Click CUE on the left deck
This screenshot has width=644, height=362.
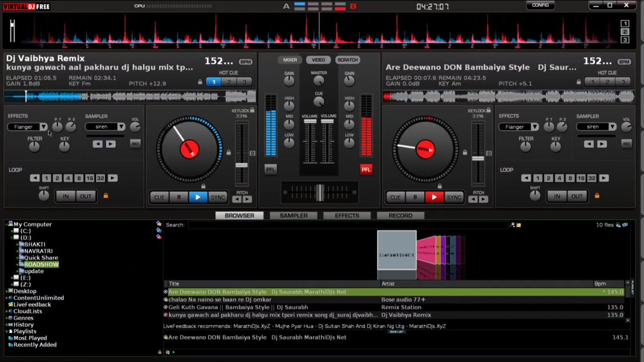[x=159, y=197]
